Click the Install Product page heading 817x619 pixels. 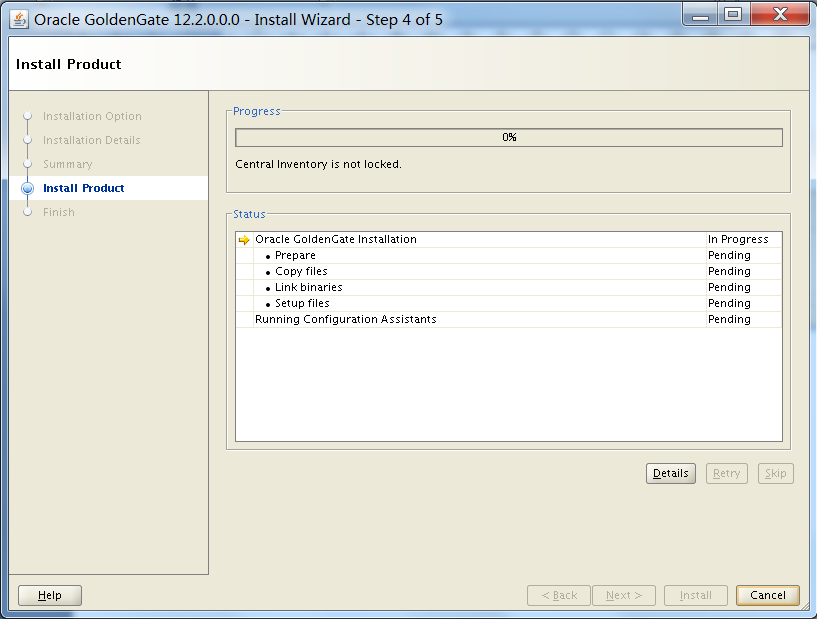[x=68, y=64]
